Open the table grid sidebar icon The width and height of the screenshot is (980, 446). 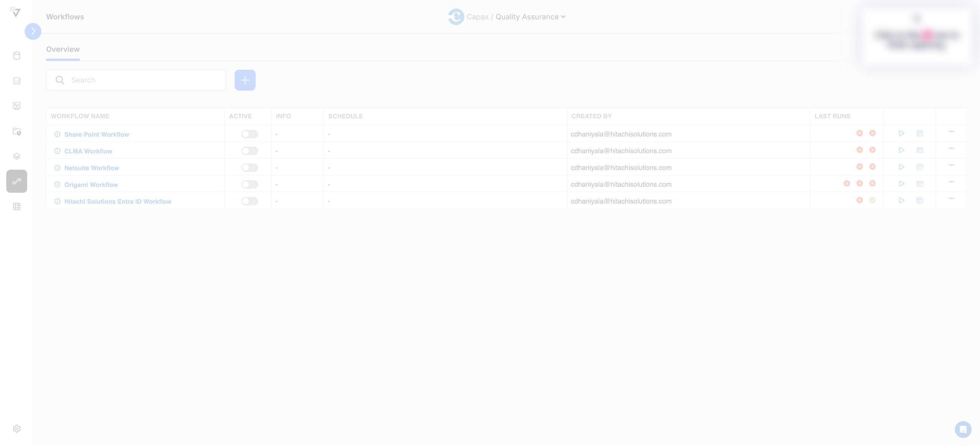(x=16, y=207)
